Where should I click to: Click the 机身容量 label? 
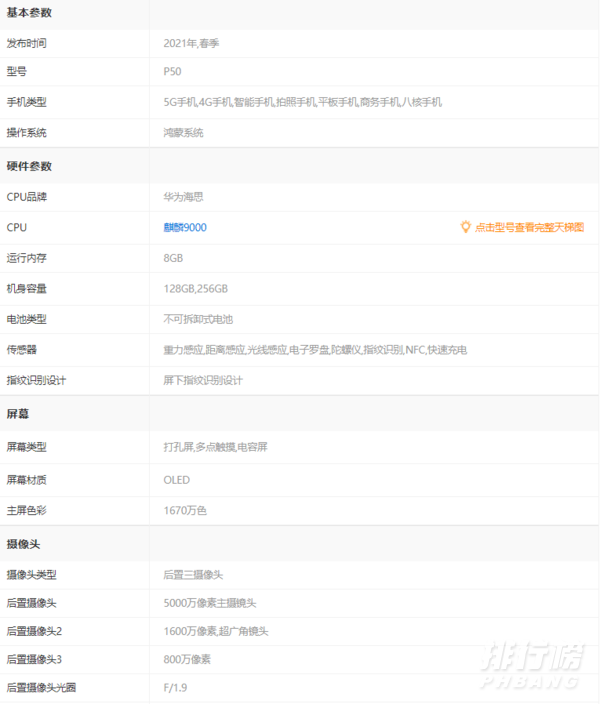pos(26,289)
